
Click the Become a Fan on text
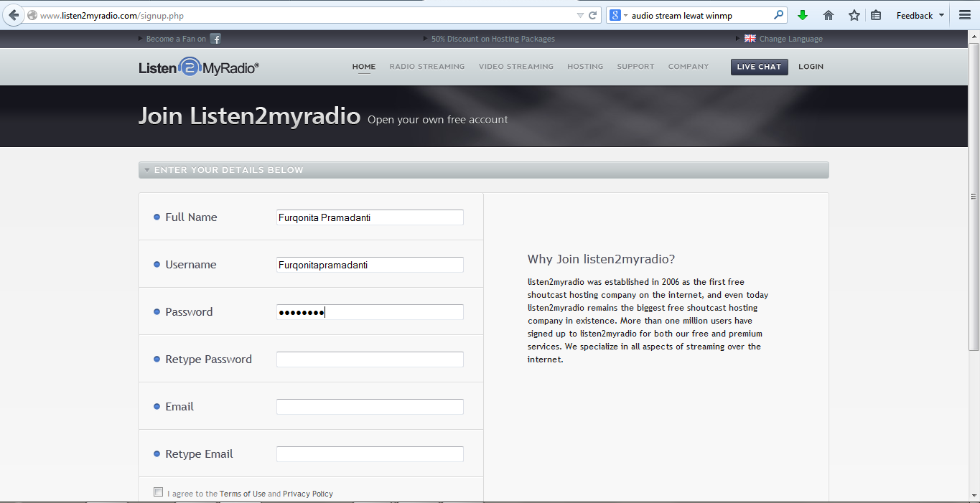click(176, 39)
